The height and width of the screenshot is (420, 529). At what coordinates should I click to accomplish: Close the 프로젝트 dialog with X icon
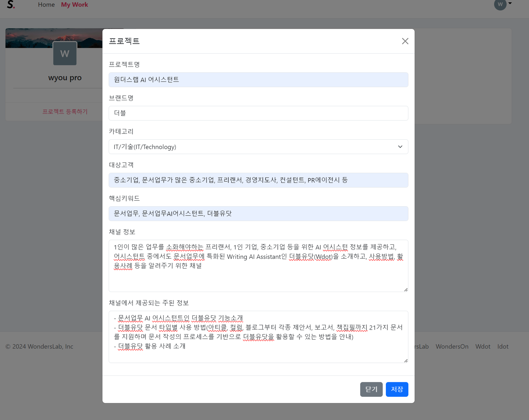pyautogui.click(x=405, y=41)
